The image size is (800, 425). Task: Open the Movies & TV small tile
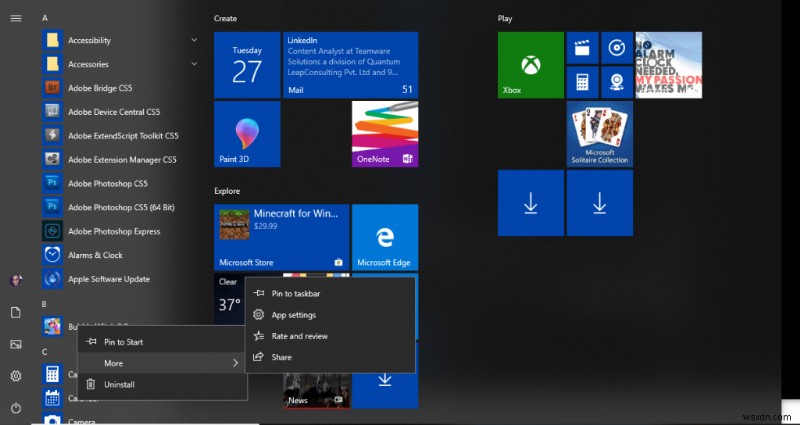582,48
